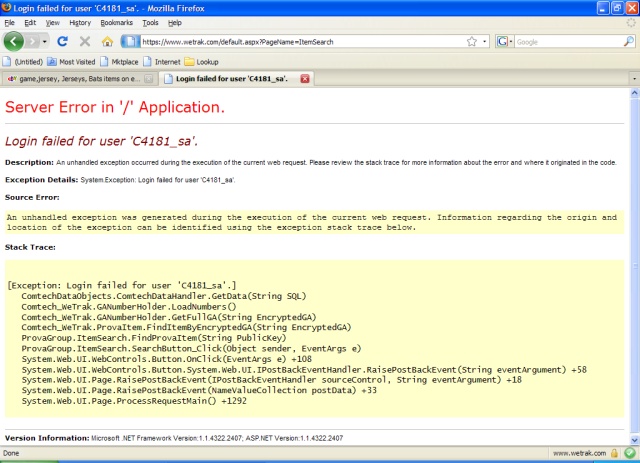Click the GANumberHolder.LoadNumbers() stack line

point(129,307)
